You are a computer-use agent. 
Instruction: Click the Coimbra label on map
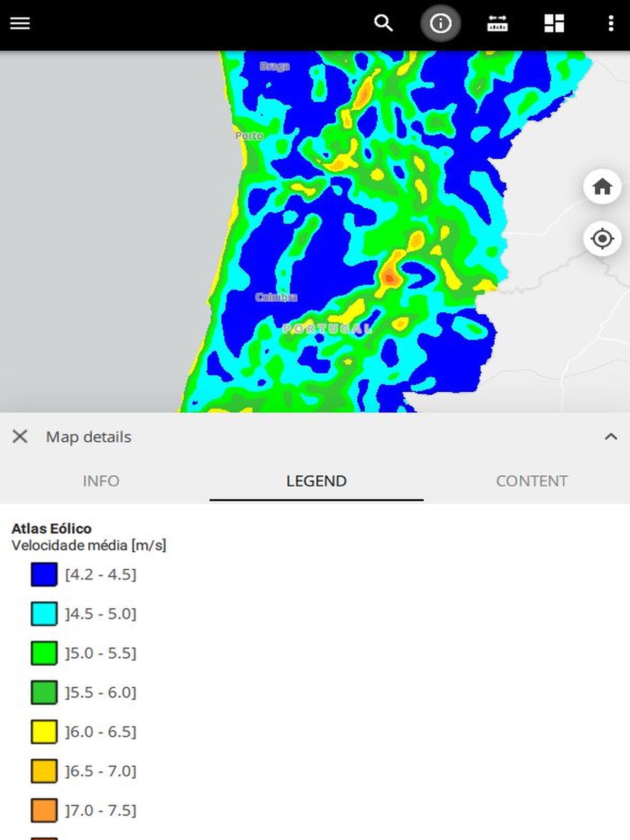click(x=276, y=297)
